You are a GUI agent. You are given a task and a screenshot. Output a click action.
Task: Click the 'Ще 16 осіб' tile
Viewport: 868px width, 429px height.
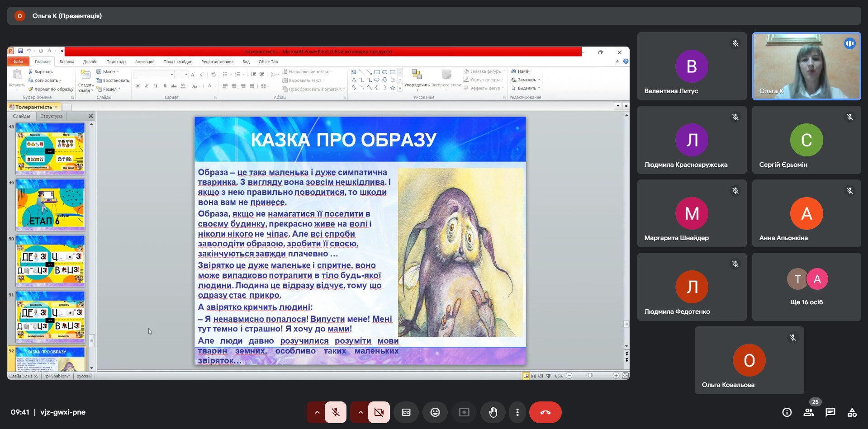point(806,287)
